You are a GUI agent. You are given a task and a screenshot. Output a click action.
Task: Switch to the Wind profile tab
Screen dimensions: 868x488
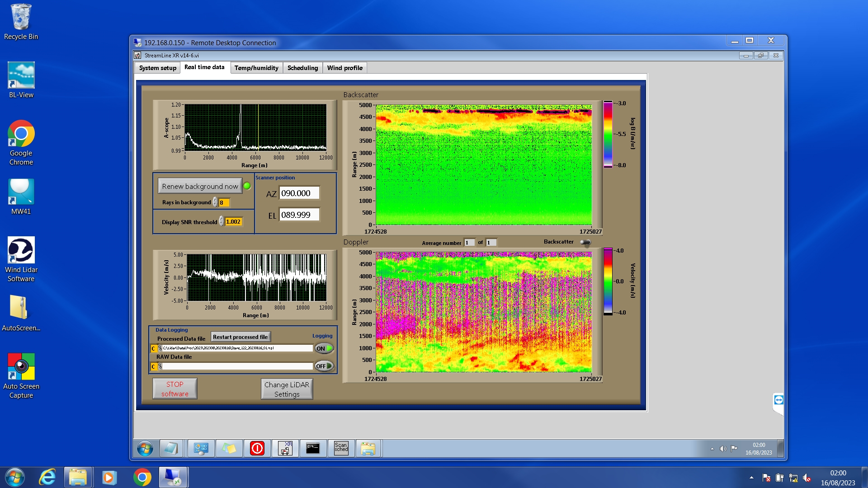pyautogui.click(x=344, y=68)
